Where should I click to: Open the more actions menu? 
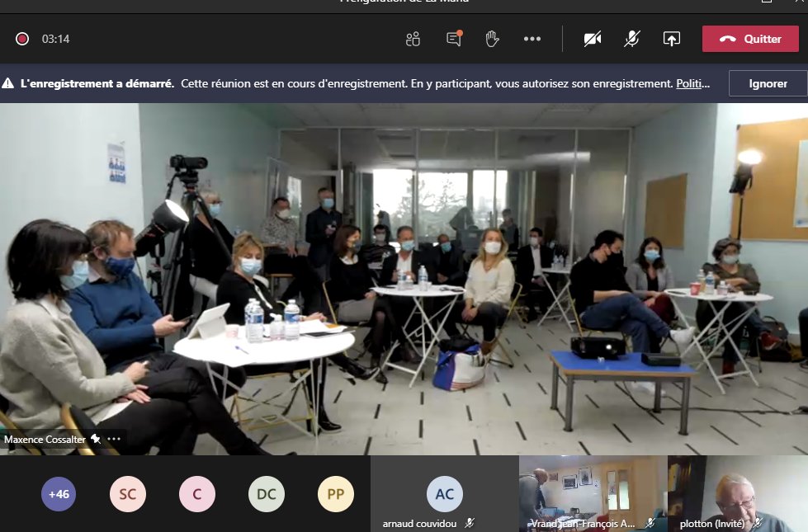click(x=532, y=38)
